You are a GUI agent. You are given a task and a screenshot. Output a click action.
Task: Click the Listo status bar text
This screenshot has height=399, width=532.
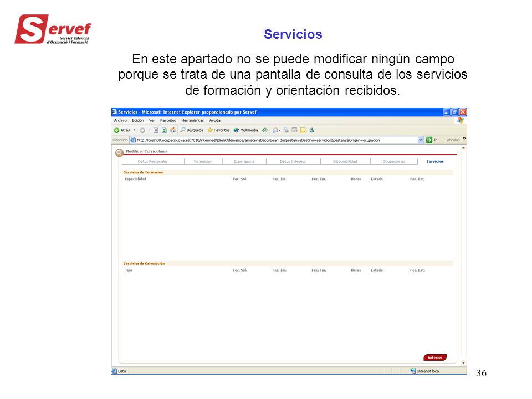[122, 371]
